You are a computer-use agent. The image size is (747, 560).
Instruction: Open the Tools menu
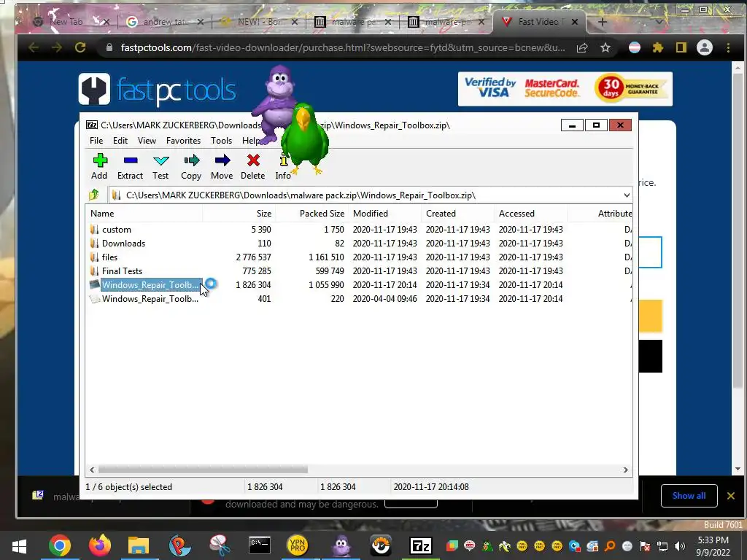[x=222, y=141]
